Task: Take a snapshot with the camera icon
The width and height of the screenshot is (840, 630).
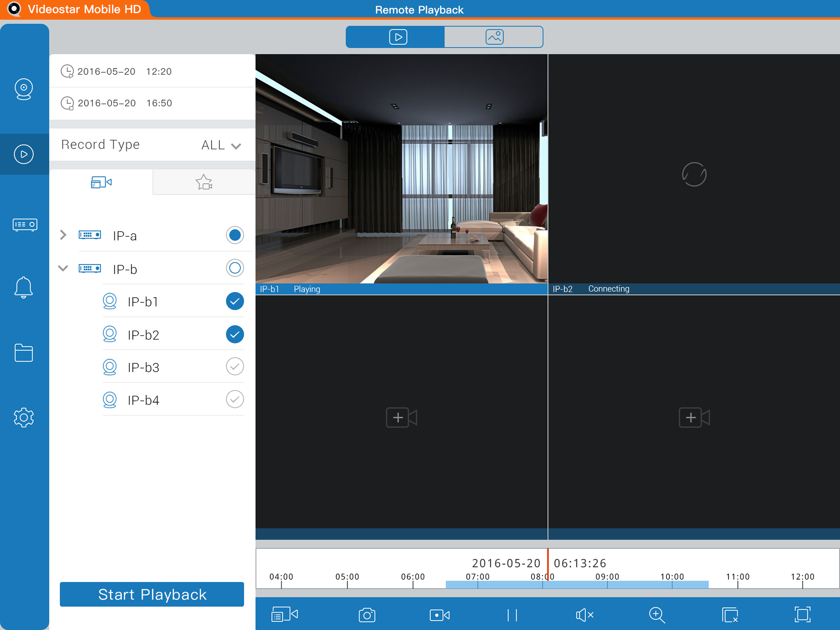Action: pyautogui.click(x=367, y=615)
